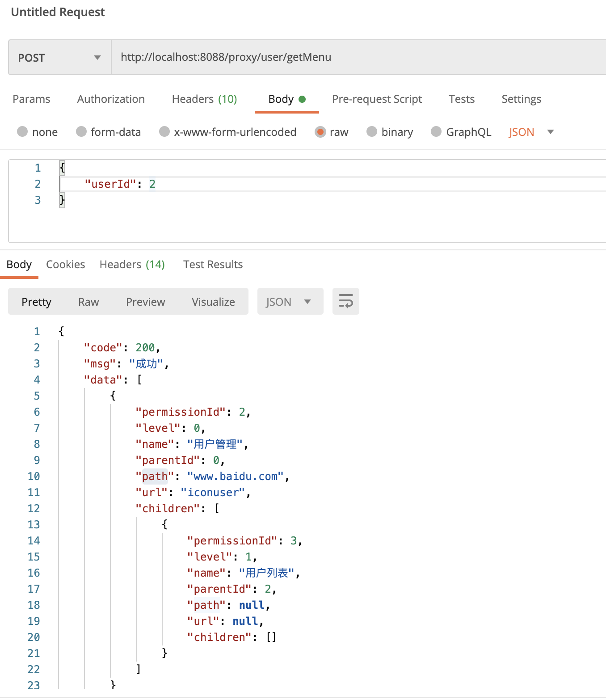Click the name value 用户列表

(x=266, y=573)
